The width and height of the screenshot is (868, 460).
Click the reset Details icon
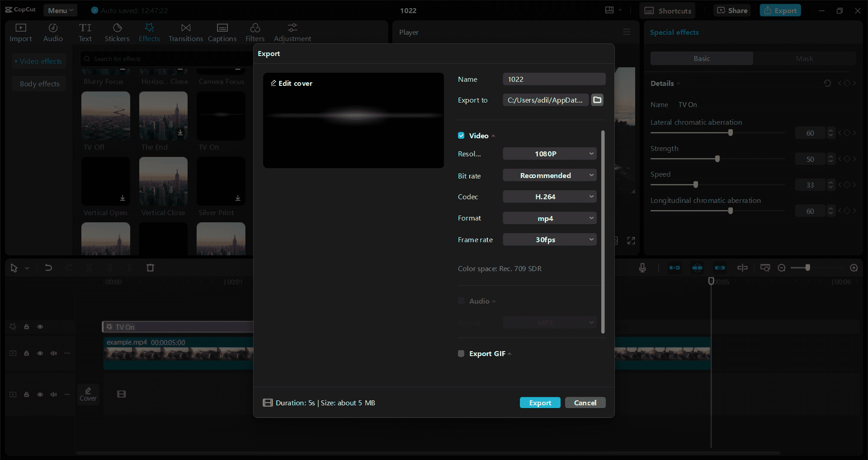827,83
